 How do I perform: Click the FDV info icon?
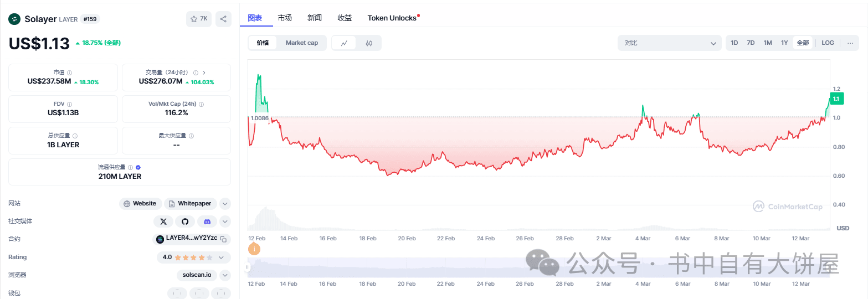[70, 104]
